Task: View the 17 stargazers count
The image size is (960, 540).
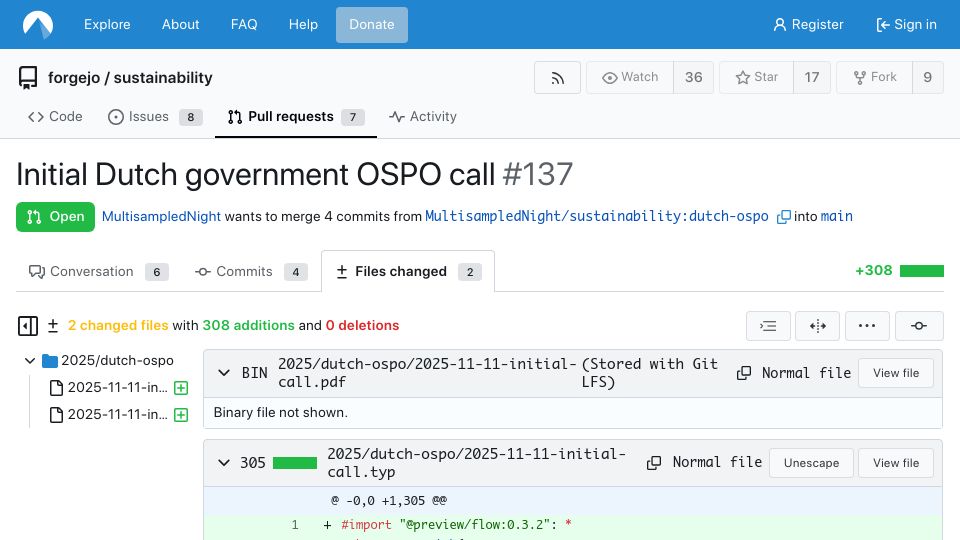Action: tap(812, 78)
